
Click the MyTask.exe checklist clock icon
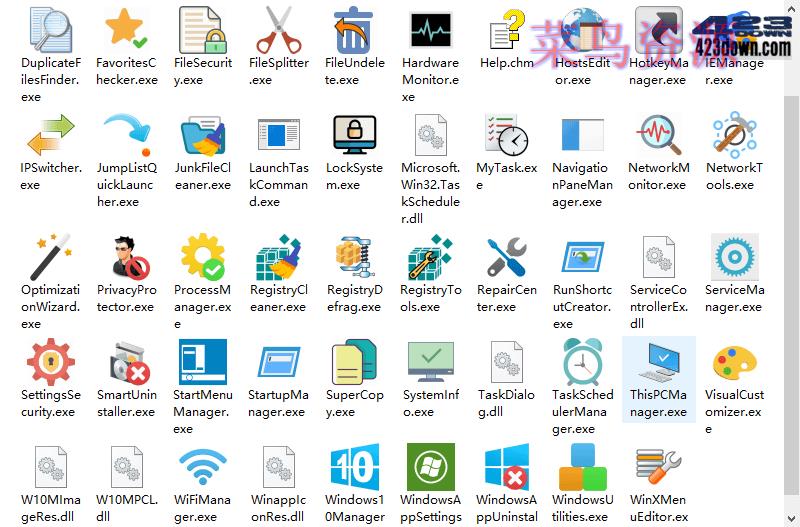507,135
